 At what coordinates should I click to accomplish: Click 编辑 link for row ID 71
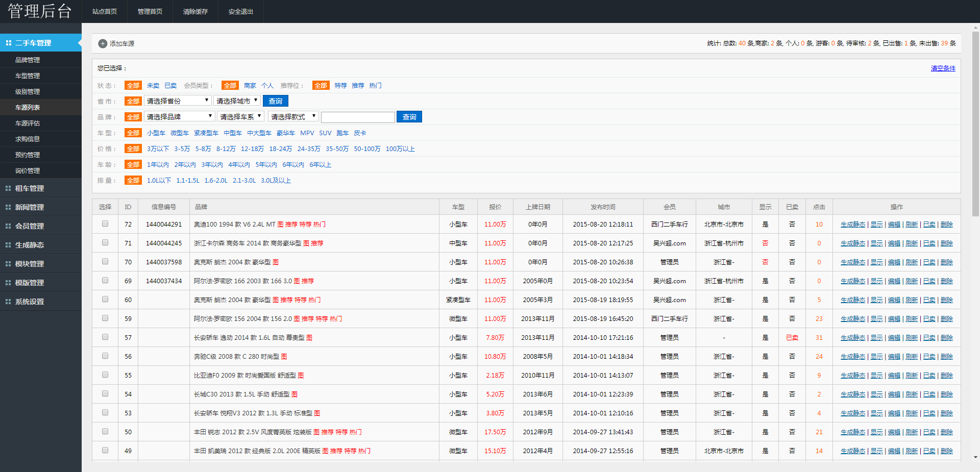pos(894,243)
